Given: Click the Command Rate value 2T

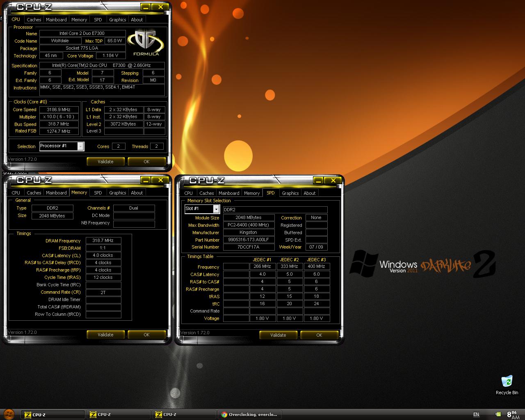Looking at the screenshot, I should click(x=103, y=292).
